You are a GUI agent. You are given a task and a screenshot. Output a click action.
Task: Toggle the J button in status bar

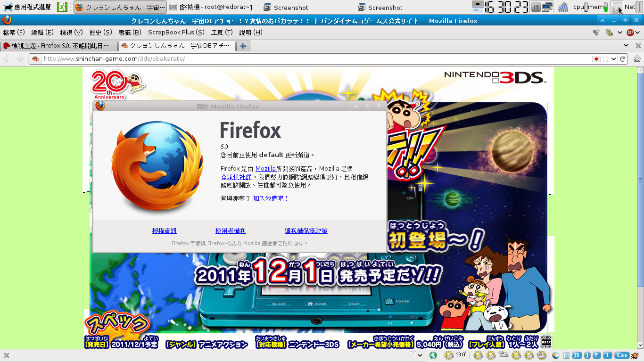coord(587,355)
